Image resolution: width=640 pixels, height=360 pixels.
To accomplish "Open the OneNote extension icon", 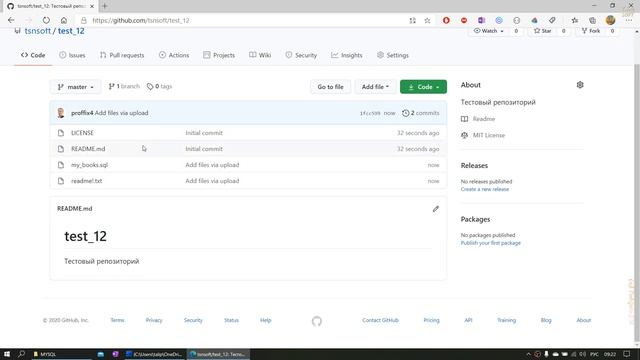I will (481, 20).
